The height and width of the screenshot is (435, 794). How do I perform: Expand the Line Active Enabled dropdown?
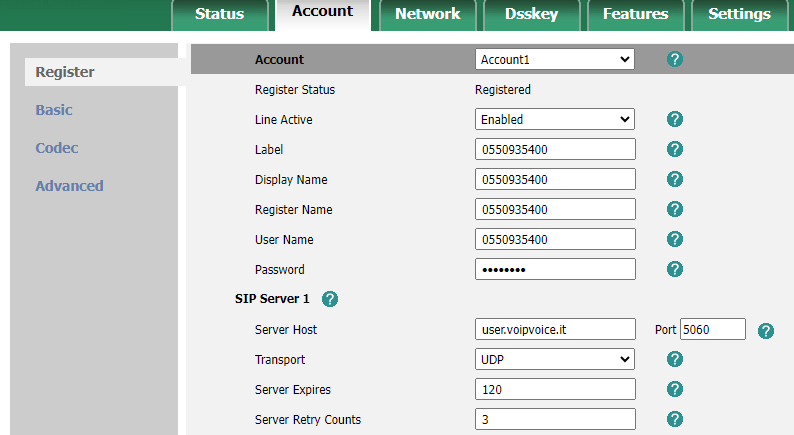(554, 120)
